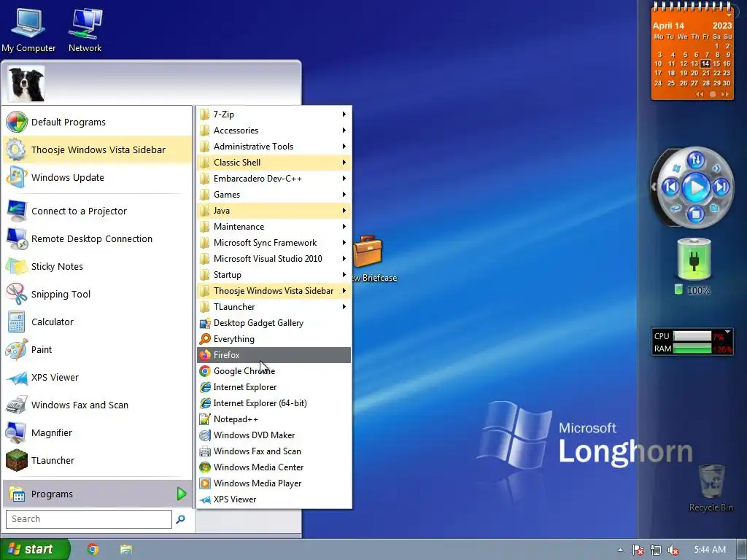Image resolution: width=747 pixels, height=560 pixels.
Task: Expand the Maintenance folder
Action: pyautogui.click(x=274, y=226)
